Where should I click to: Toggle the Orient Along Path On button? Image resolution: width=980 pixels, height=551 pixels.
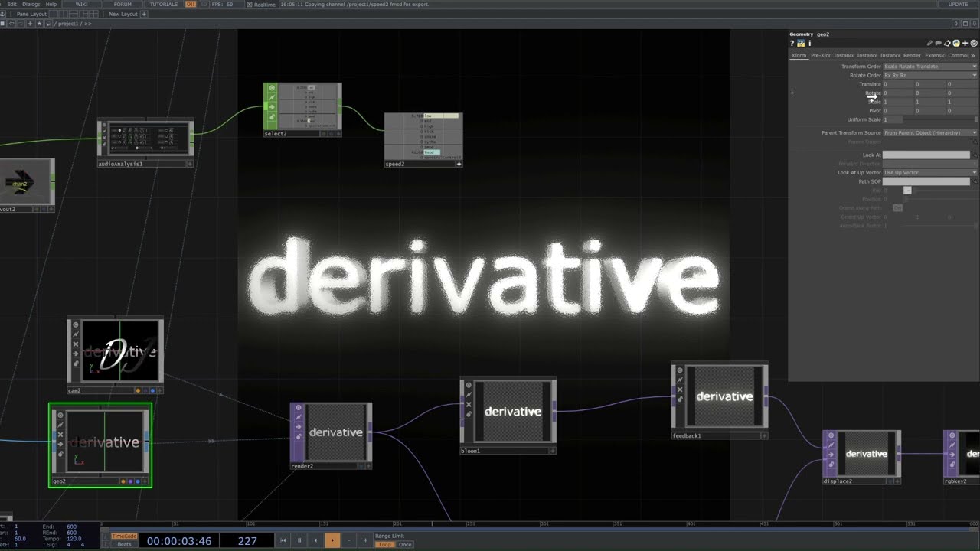coord(897,208)
